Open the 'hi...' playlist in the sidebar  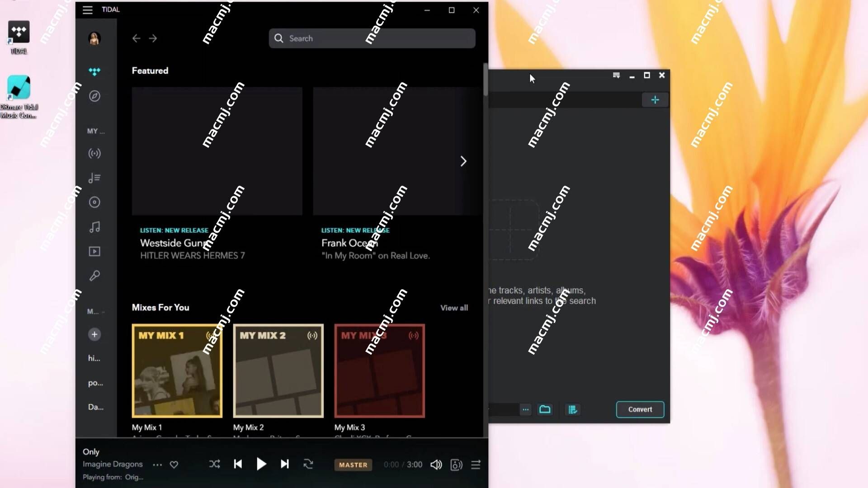pos(94,358)
